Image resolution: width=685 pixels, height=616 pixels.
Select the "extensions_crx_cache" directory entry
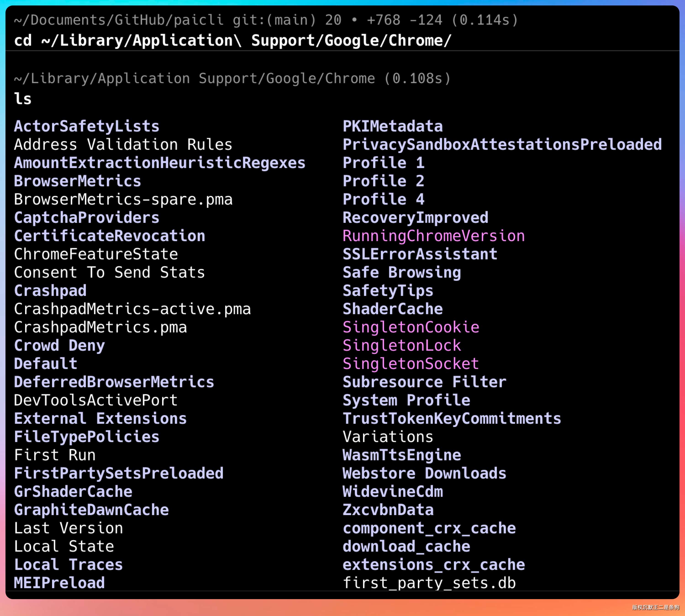coord(434,565)
